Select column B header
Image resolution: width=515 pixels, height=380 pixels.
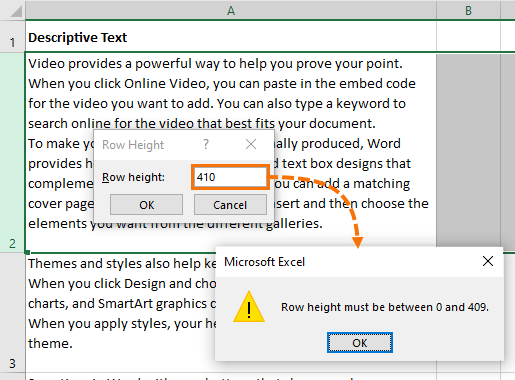468,10
